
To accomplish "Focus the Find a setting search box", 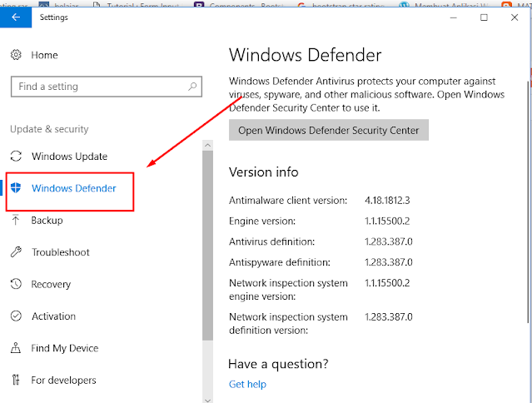I will point(107,87).
